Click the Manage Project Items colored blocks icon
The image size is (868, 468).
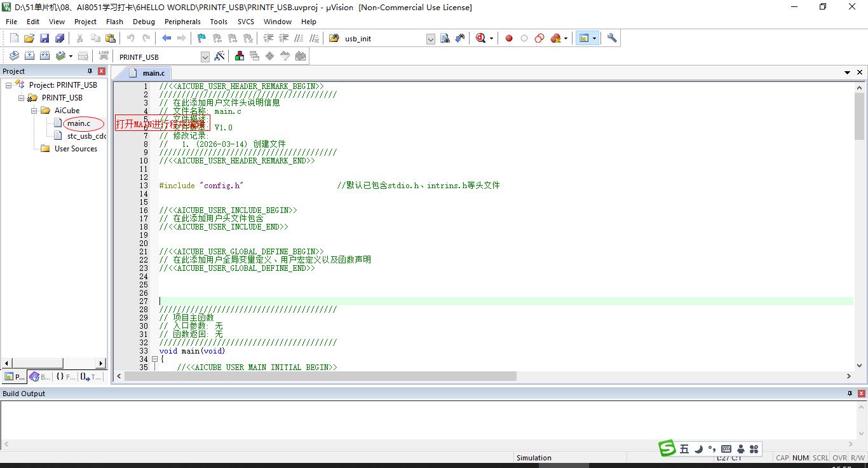coord(240,56)
